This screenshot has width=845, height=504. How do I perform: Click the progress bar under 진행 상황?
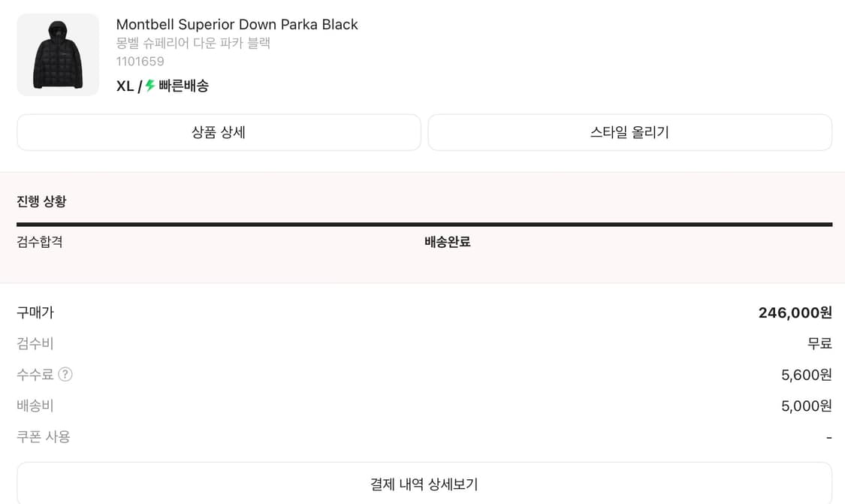pos(423,223)
